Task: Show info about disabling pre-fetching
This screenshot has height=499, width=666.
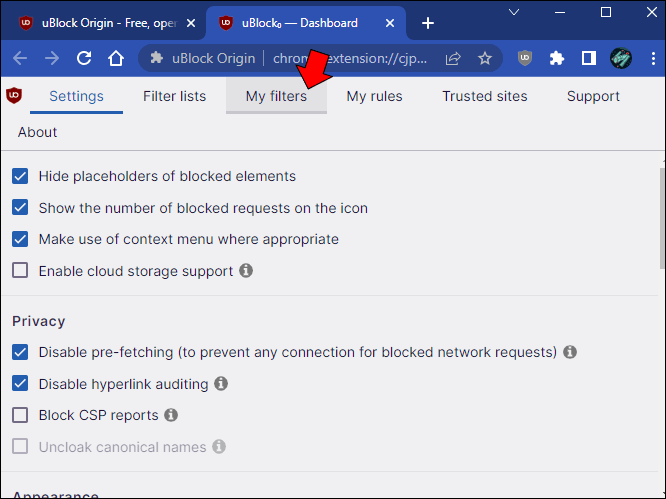Action: 570,352
